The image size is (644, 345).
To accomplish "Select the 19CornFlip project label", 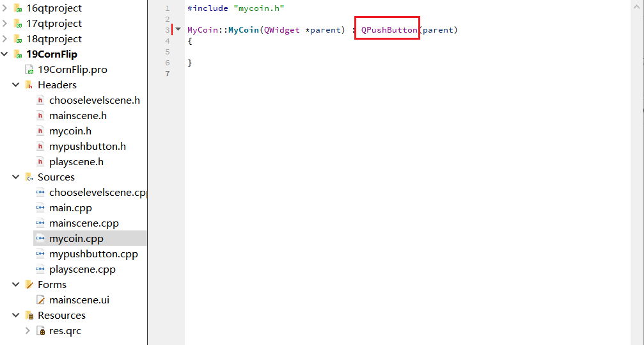I will (52, 54).
